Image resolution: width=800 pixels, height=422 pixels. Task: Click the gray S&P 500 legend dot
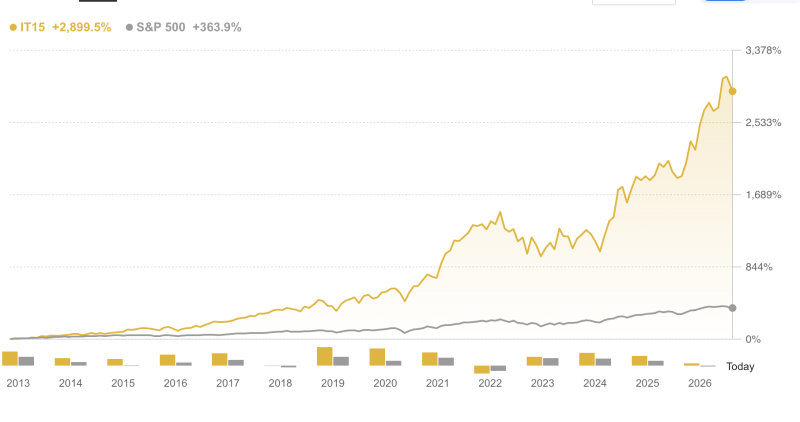(128, 28)
